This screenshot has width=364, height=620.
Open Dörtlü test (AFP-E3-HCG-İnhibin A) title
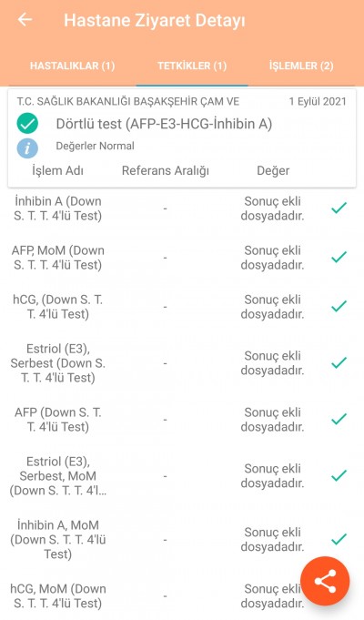pos(164,124)
